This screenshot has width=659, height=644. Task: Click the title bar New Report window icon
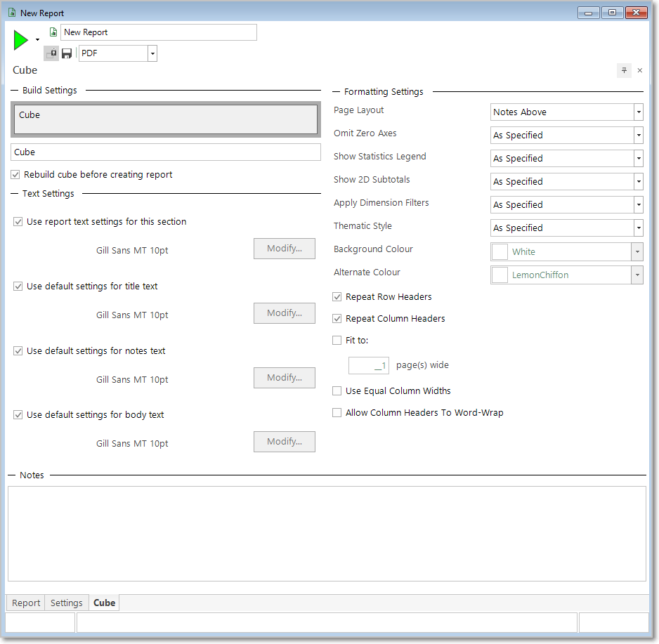tap(12, 13)
